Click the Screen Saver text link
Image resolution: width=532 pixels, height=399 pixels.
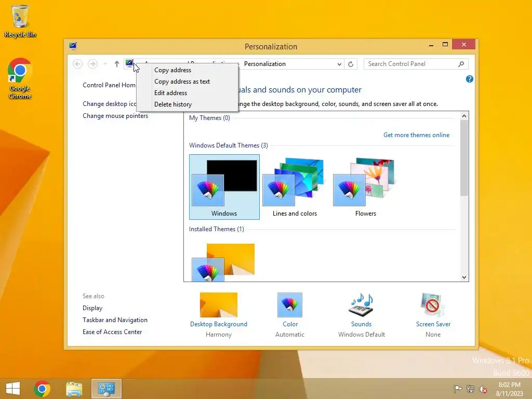pos(433,324)
